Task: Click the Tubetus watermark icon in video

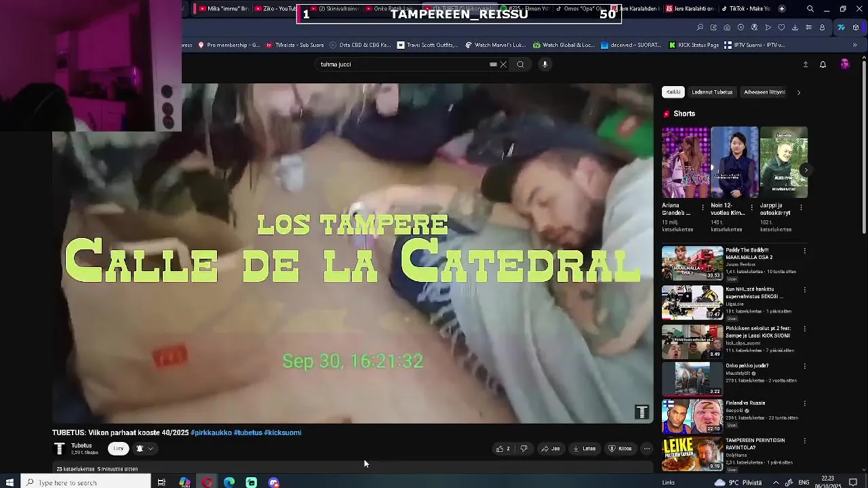Action: pyautogui.click(x=642, y=411)
